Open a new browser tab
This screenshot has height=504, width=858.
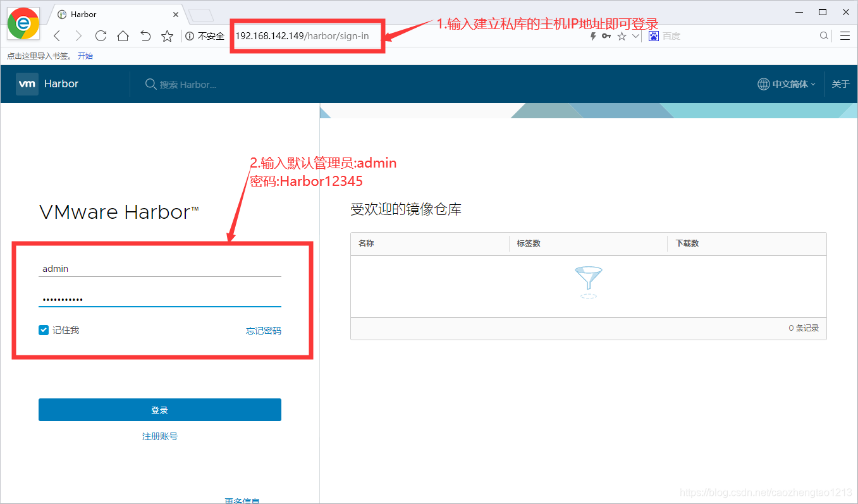[x=201, y=15]
